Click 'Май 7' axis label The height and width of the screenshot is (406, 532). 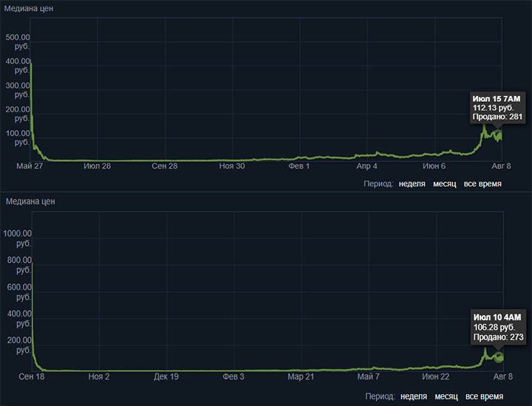[x=368, y=376]
